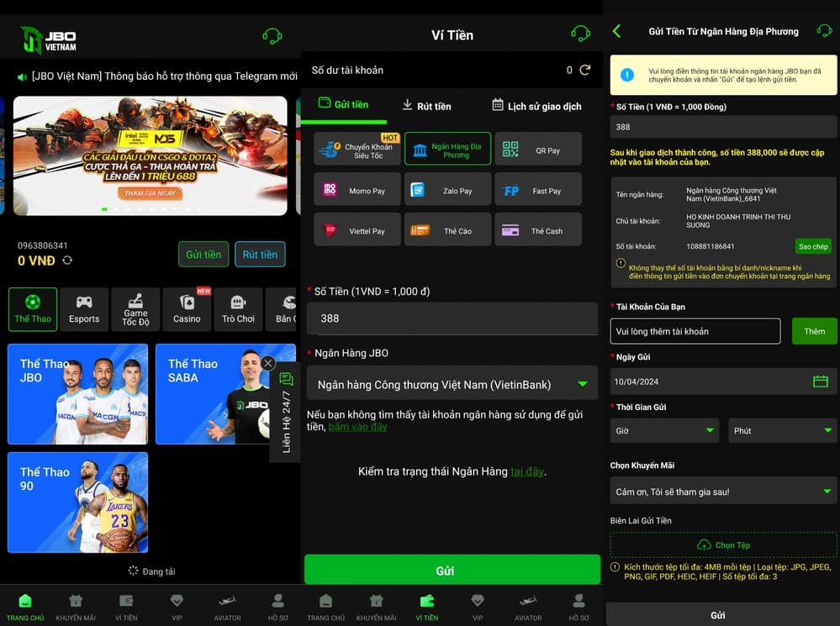
Task: Open the bấm vào đây link
Action: pos(358,427)
